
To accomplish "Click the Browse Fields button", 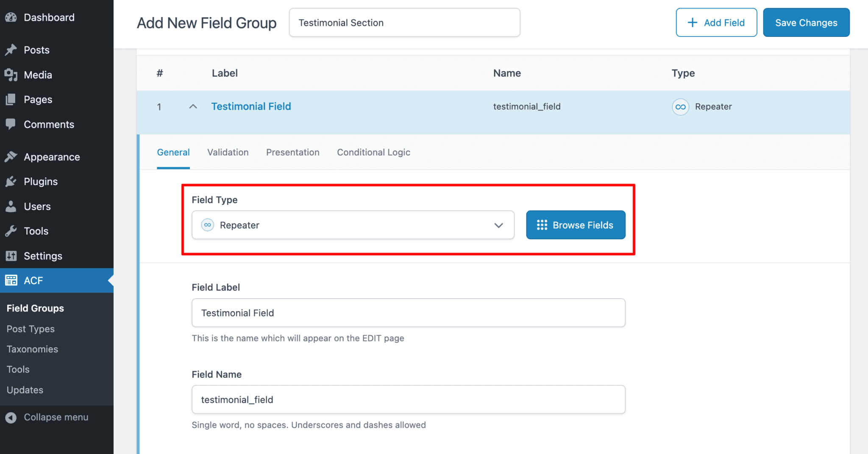I will [x=575, y=225].
